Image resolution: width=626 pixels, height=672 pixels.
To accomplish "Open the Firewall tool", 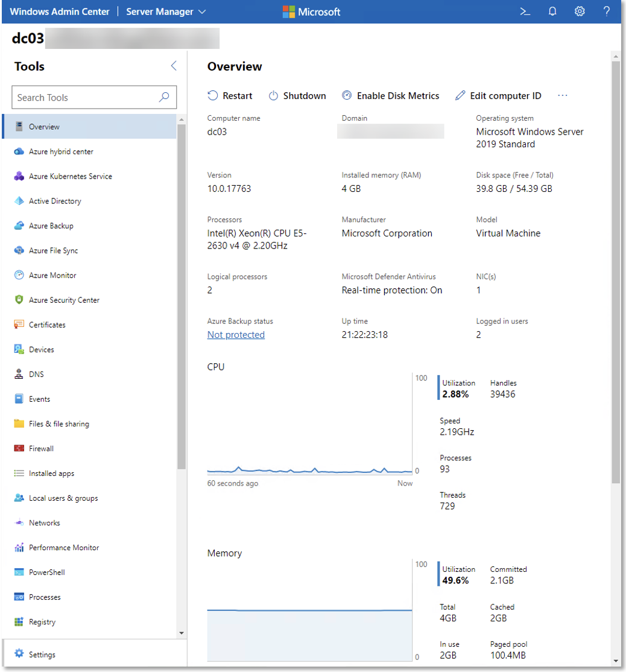I will pyautogui.click(x=41, y=448).
